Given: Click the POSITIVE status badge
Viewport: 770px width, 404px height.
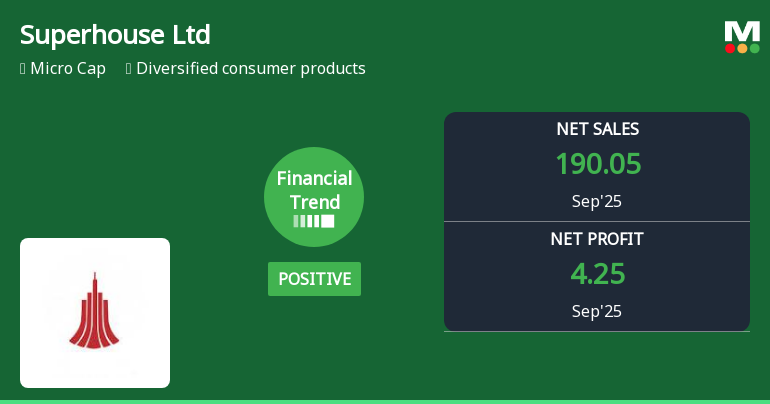Looking at the screenshot, I should tap(314, 279).
